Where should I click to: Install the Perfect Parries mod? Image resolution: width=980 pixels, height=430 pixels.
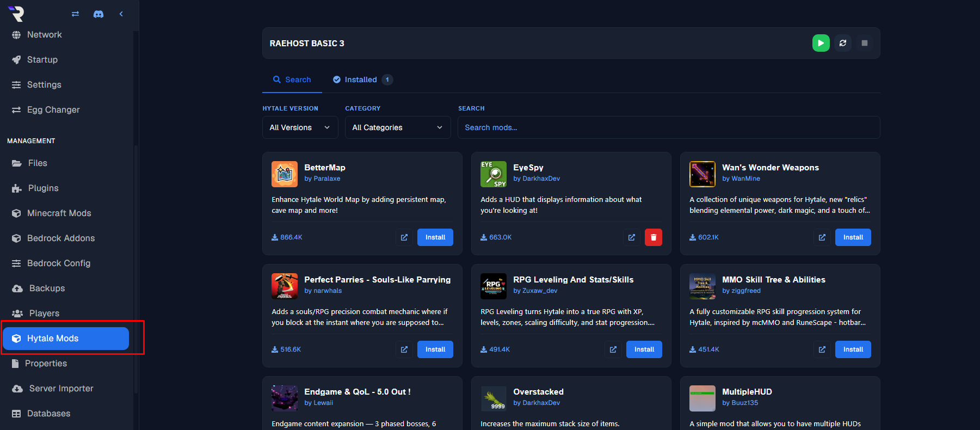click(x=435, y=349)
